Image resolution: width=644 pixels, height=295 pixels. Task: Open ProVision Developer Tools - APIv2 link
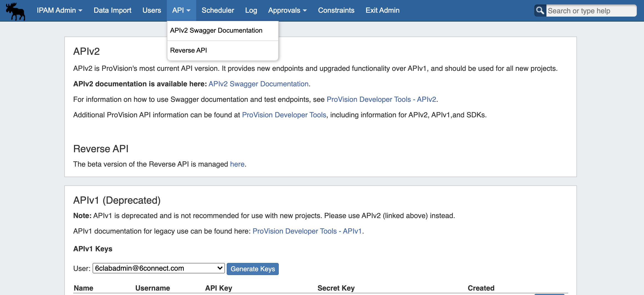tap(381, 99)
